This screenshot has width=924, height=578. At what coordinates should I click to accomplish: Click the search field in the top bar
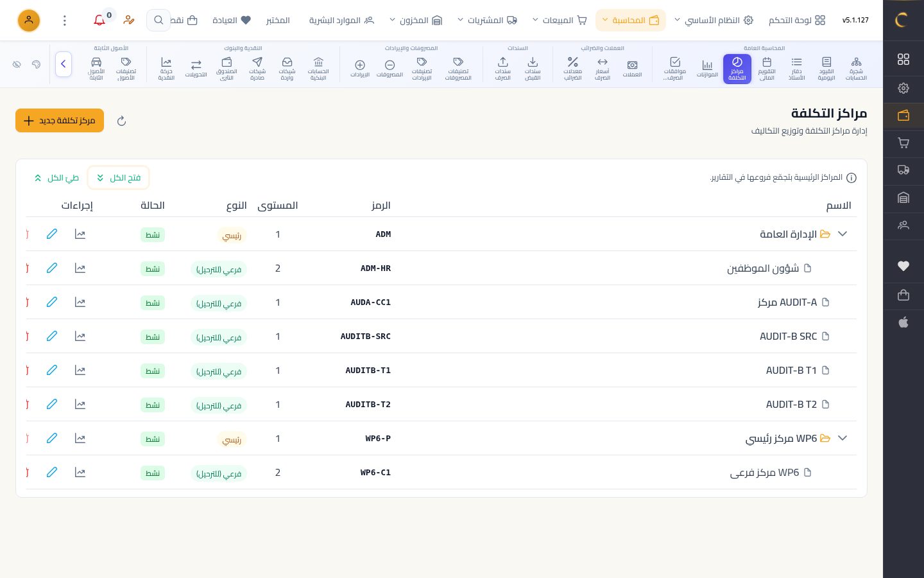158,21
